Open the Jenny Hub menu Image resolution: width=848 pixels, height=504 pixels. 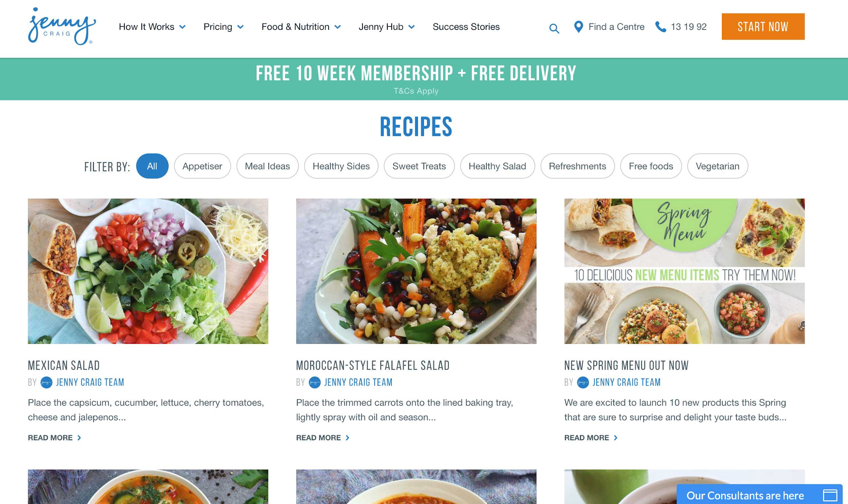tap(386, 26)
